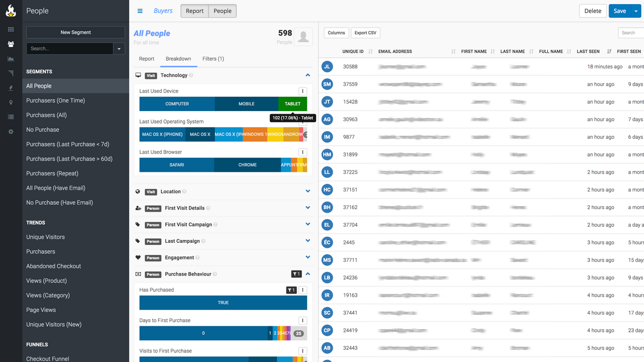Open the Save button dropdown arrow
The width and height of the screenshot is (644, 362).
[x=635, y=11]
